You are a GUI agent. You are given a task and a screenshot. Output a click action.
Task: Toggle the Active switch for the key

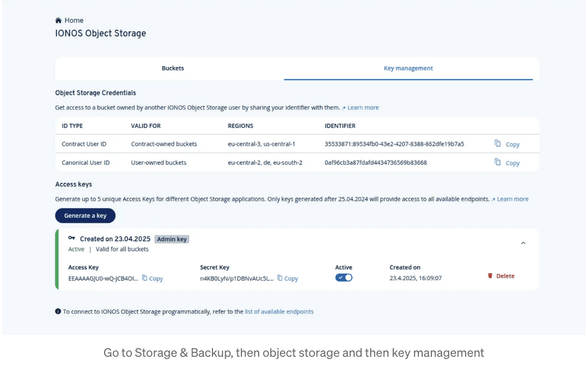pyautogui.click(x=343, y=278)
